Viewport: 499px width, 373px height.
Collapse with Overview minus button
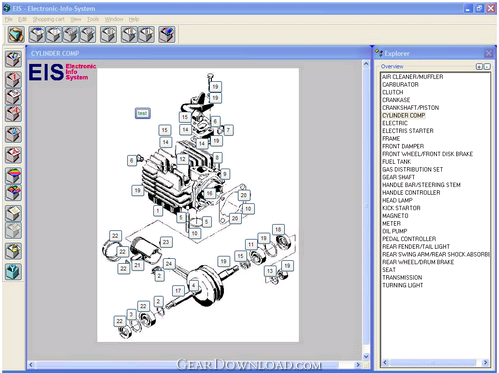click(x=487, y=67)
